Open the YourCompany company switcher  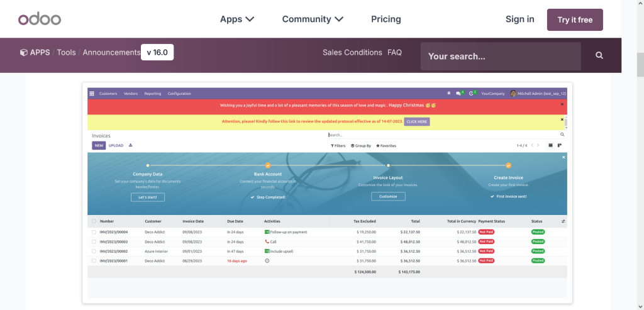(493, 94)
